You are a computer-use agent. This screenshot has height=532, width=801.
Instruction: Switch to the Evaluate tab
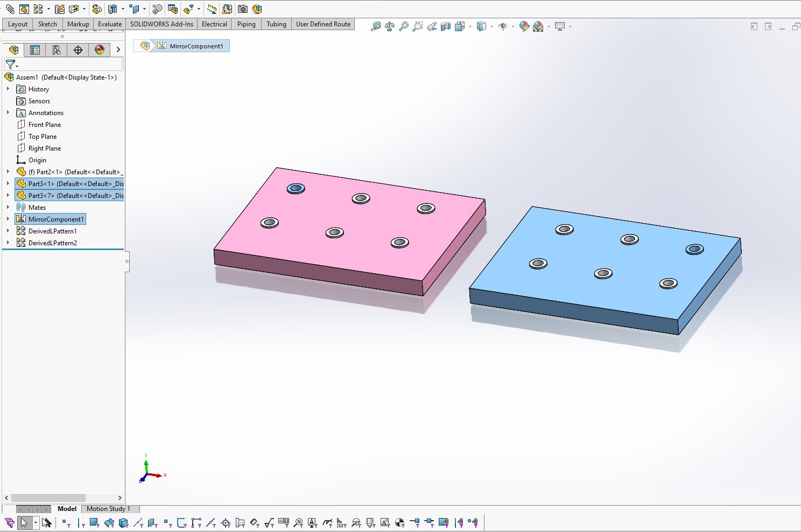(x=110, y=24)
